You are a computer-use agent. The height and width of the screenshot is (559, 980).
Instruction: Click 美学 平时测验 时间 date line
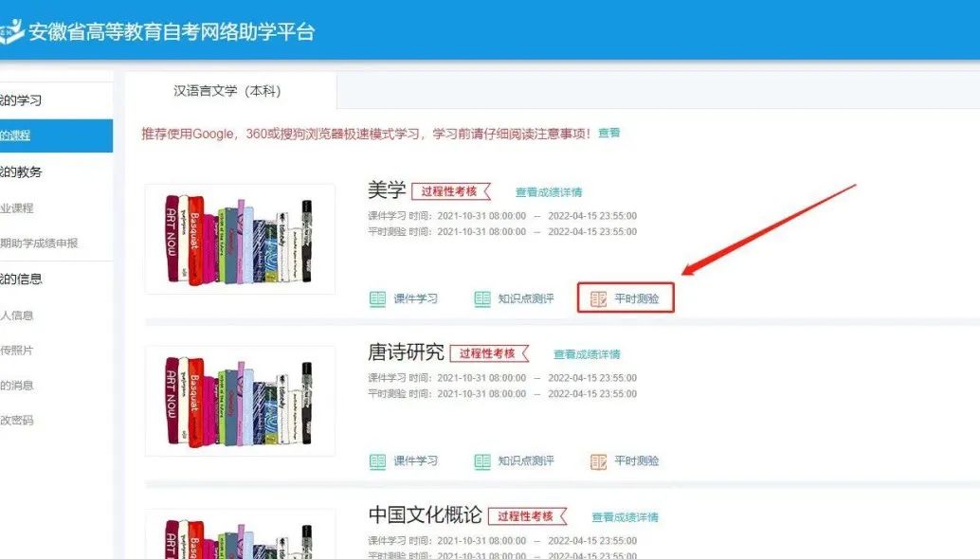(x=502, y=232)
